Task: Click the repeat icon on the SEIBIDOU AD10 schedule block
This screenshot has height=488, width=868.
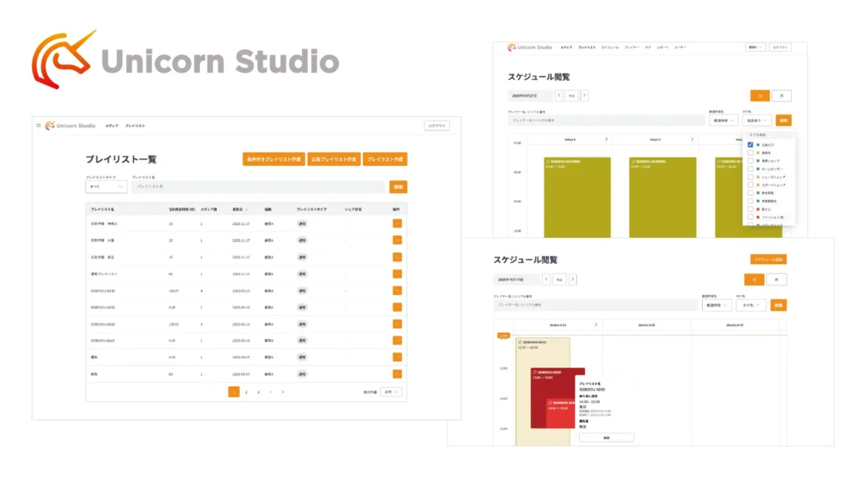Action: (520, 342)
